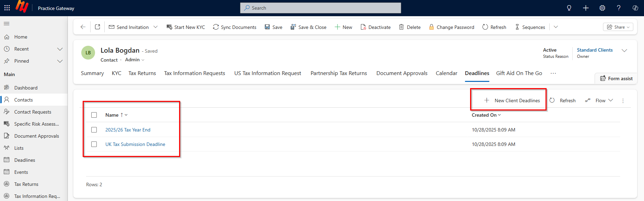The height and width of the screenshot is (201, 644).
Task: Expand command bar overflow chevron
Action: (x=555, y=27)
